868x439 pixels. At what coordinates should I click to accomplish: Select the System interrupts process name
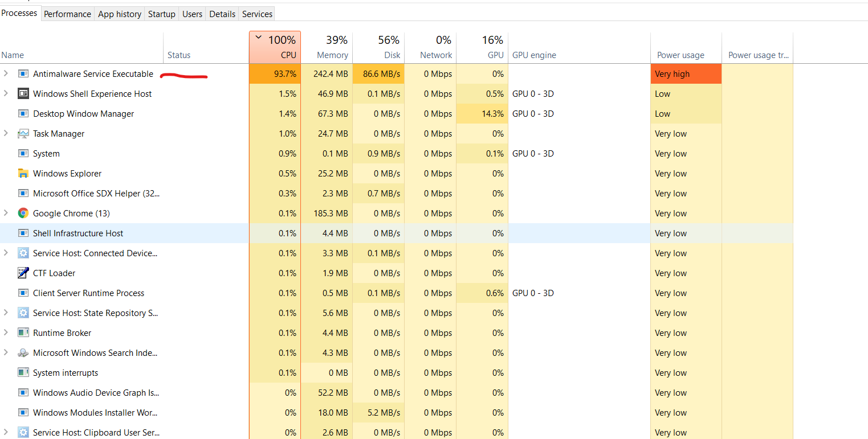point(66,373)
